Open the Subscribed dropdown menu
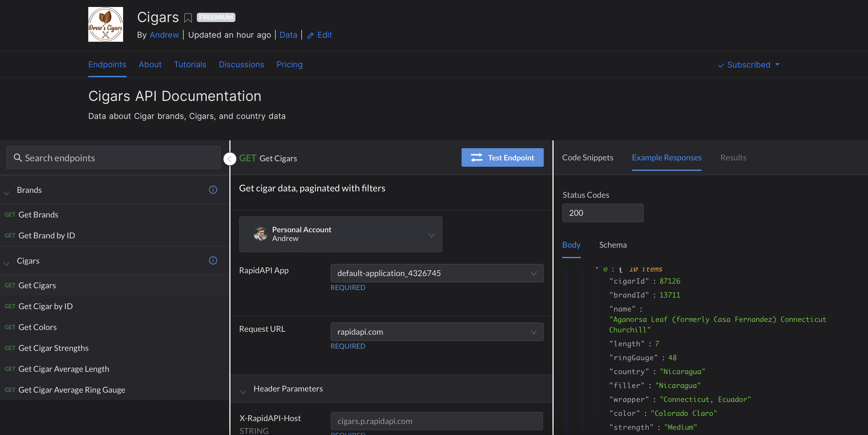The width and height of the screenshot is (868, 435). 749,65
